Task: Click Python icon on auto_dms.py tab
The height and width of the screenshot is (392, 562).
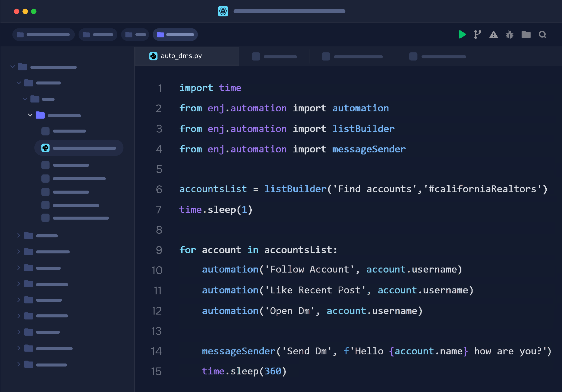Action: tap(153, 56)
